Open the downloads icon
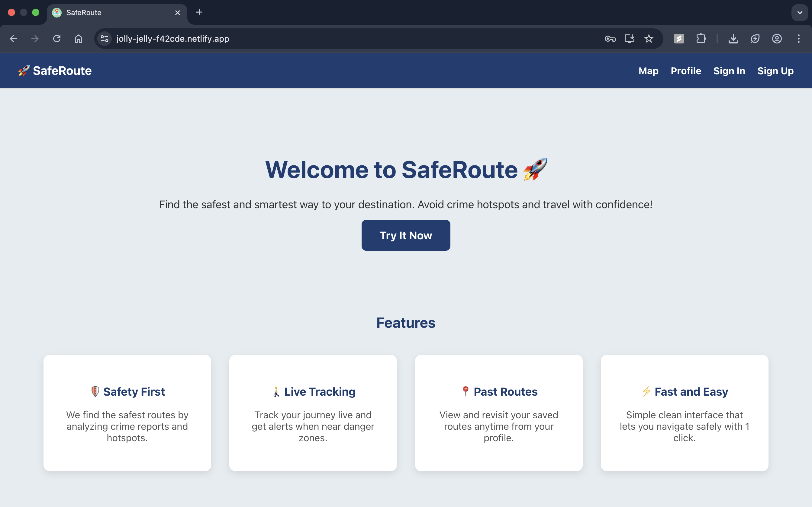 [x=733, y=39]
